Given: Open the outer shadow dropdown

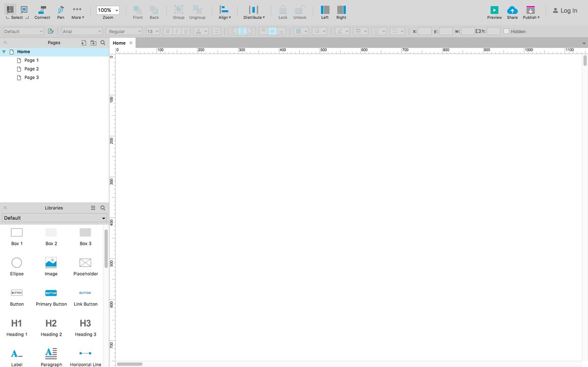Looking at the screenshot, I should [x=320, y=31].
